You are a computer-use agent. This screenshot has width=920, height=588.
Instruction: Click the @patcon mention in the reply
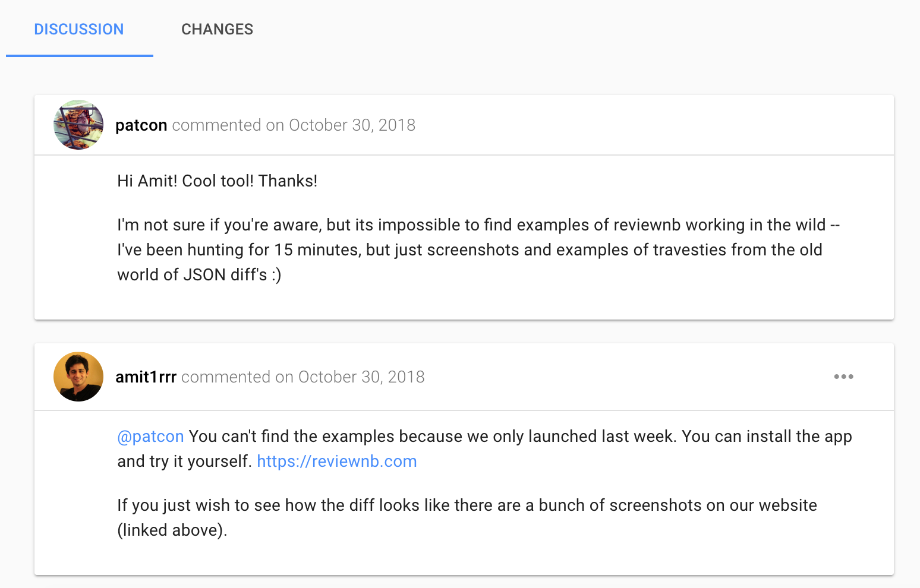(150, 437)
